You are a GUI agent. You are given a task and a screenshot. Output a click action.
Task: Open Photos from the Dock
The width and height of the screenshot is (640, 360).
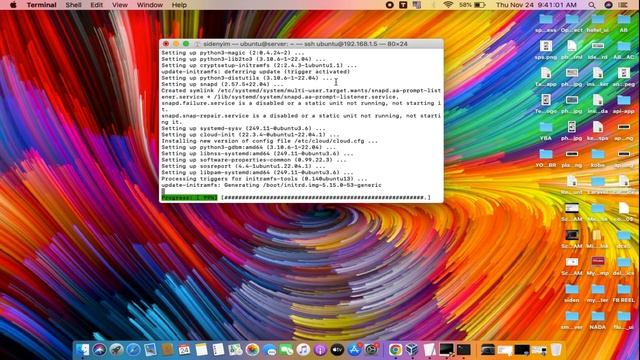[253, 350]
